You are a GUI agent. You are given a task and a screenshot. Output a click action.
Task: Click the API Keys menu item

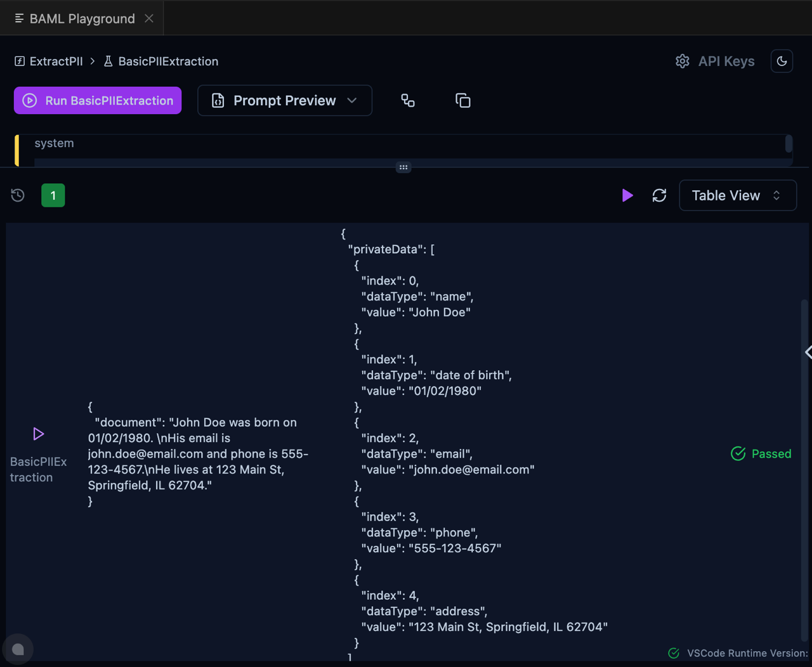tap(726, 61)
